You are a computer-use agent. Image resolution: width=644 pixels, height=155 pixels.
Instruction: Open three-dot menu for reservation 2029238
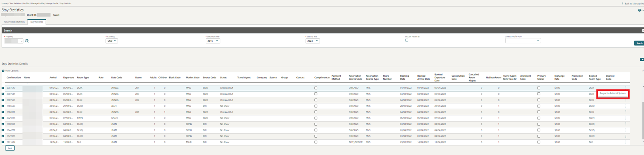click(x=626, y=118)
